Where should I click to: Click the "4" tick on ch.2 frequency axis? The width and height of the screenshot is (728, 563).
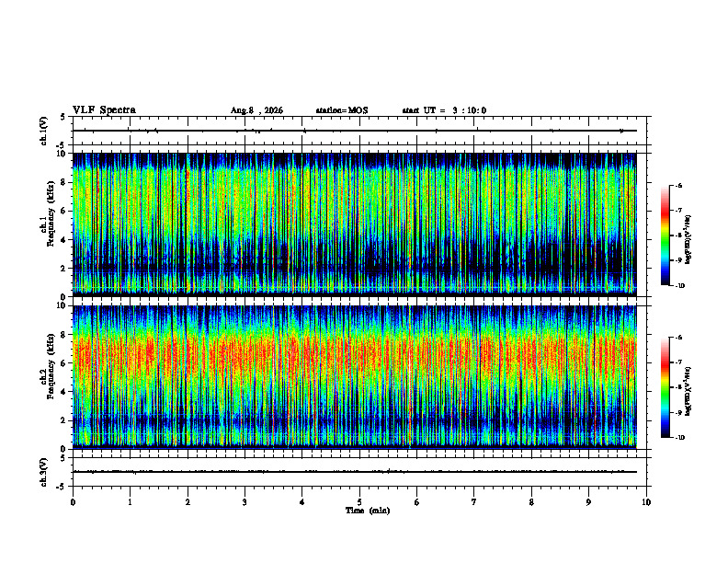pyautogui.click(x=64, y=392)
